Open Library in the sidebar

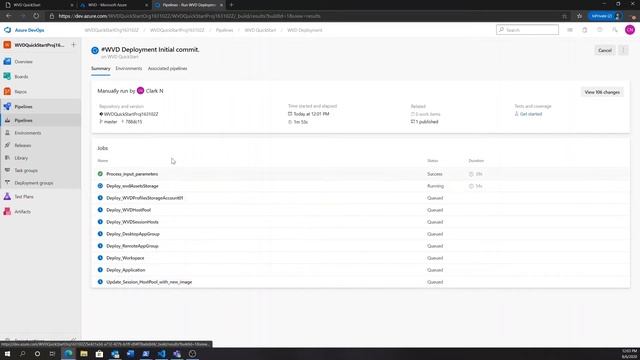click(21, 158)
